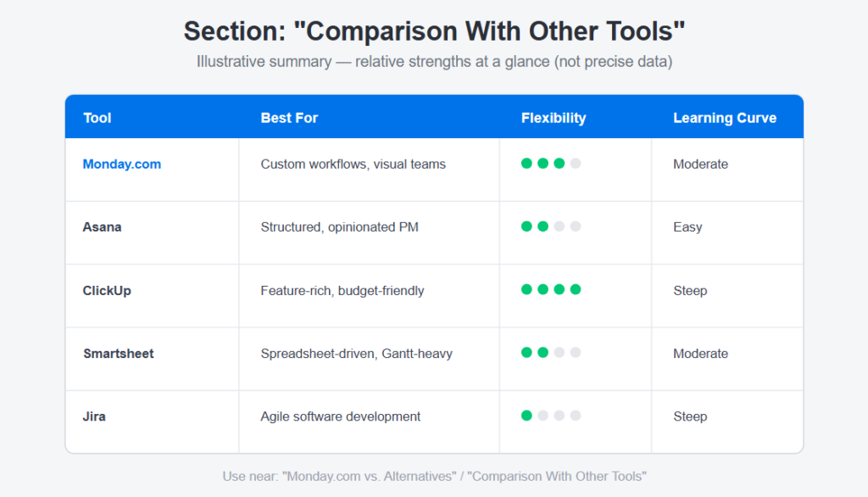The height and width of the screenshot is (497, 868).
Task: Select the Smartsheet tool name cell
Action: click(153, 359)
